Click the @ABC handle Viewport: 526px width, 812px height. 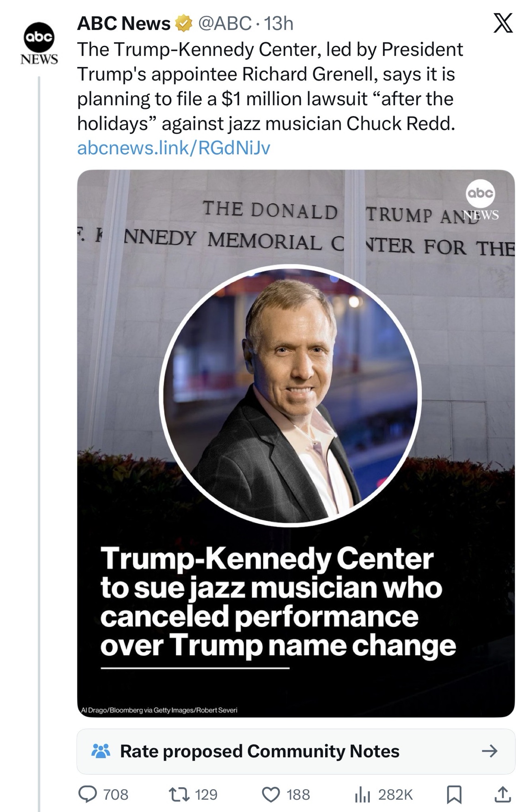(224, 24)
